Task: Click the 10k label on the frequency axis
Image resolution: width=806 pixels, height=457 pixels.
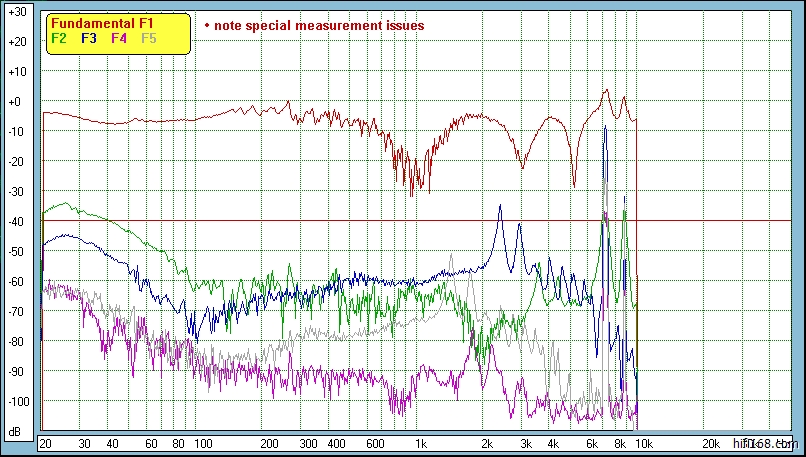Action: coord(645,443)
